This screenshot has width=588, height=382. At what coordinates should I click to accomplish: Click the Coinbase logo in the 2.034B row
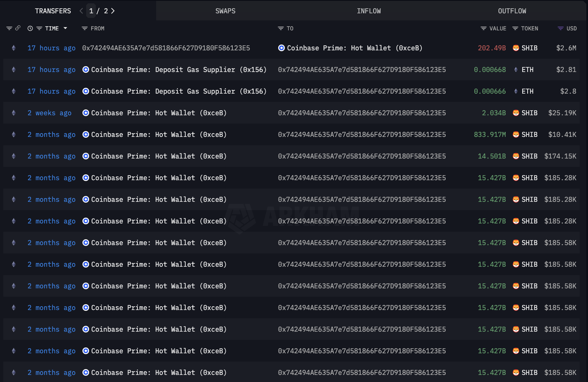[x=86, y=113]
